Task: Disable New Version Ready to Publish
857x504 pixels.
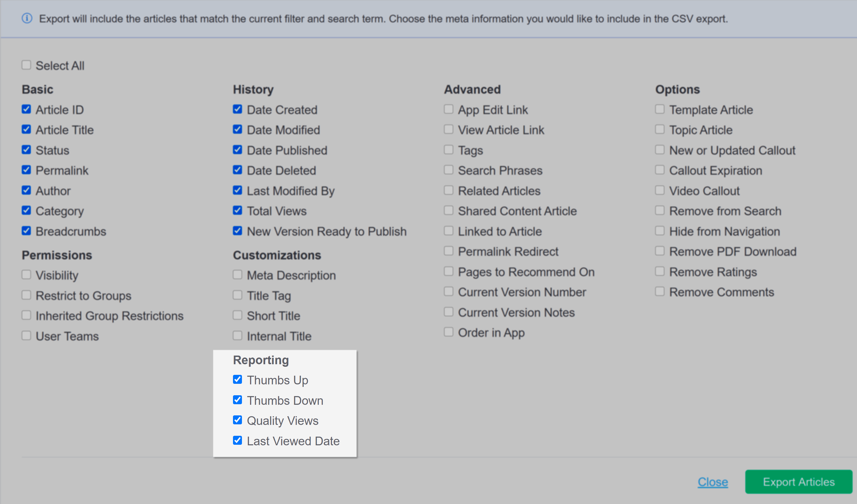Action: pyautogui.click(x=237, y=231)
